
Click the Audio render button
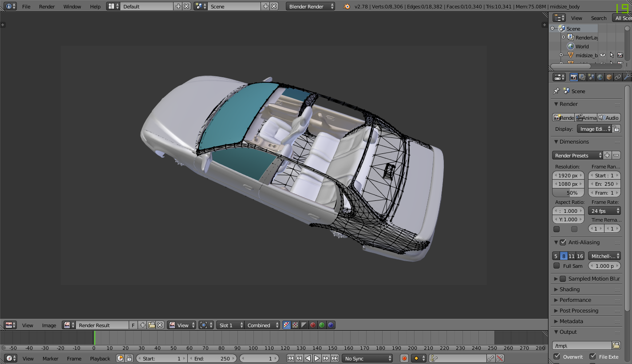608,118
